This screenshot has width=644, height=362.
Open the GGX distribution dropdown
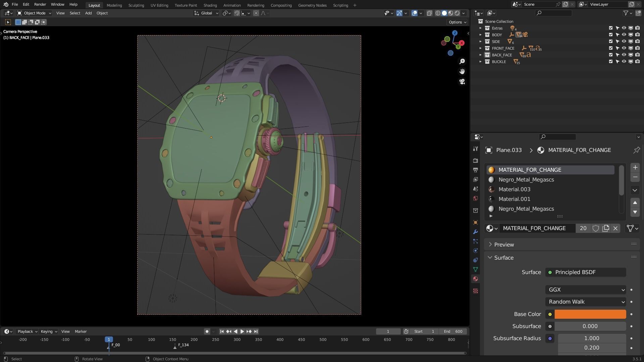point(586,290)
